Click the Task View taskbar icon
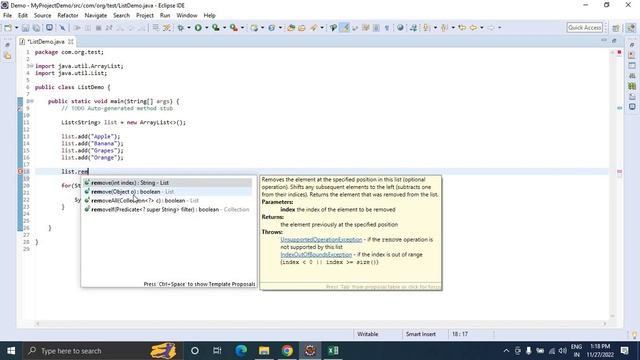 click(217, 351)
